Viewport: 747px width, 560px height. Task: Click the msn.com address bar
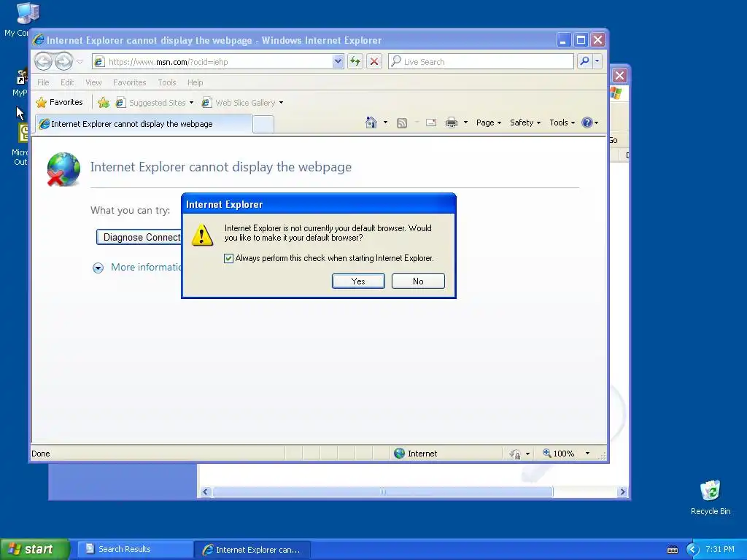(212, 62)
